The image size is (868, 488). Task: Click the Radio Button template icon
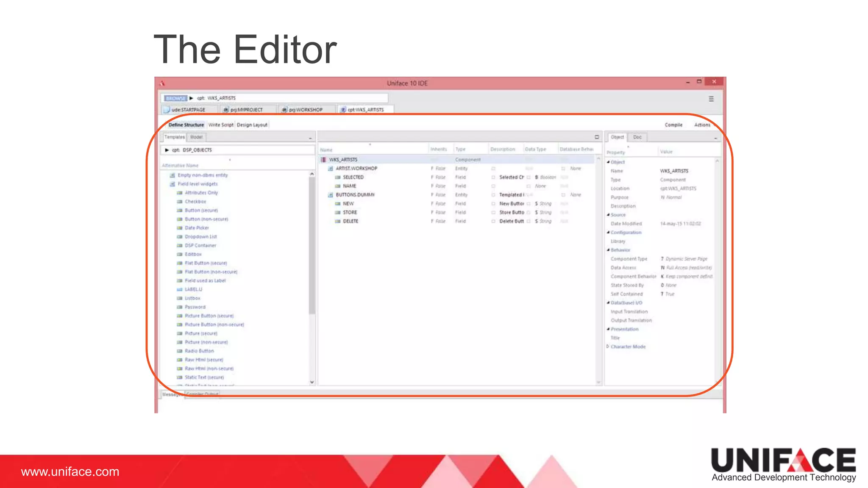click(x=180, y=351)
